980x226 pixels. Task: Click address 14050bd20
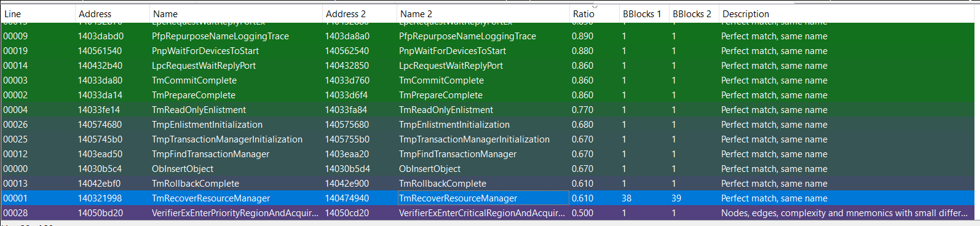tap(100, 213)
